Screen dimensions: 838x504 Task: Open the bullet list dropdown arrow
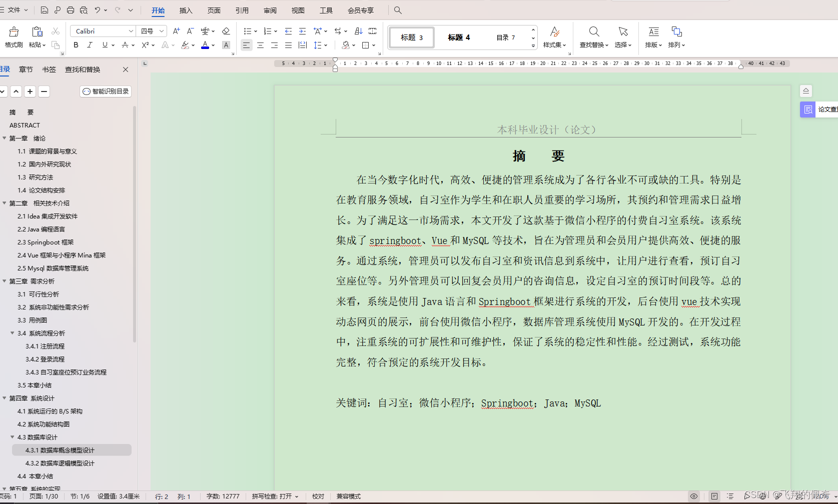[x=256, y=31]
